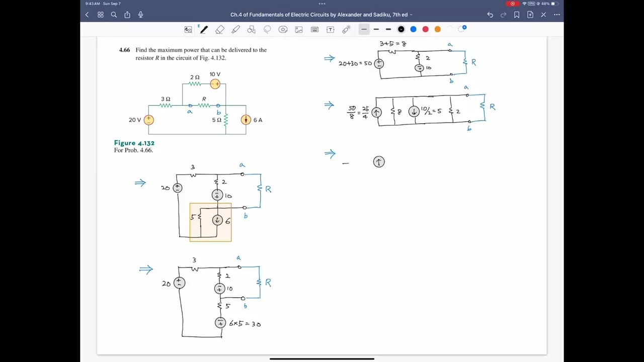Open the page thumbnails grid view

[x=101, y=15]
